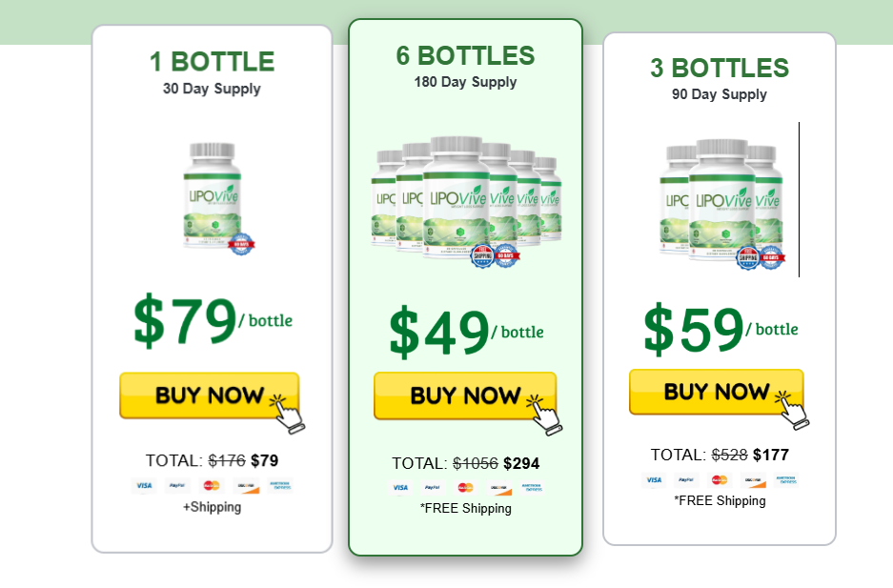This screenshot has width=893, height=588.
Task: Click the American Express icon in 6 Bottles card
Action: 533,487
